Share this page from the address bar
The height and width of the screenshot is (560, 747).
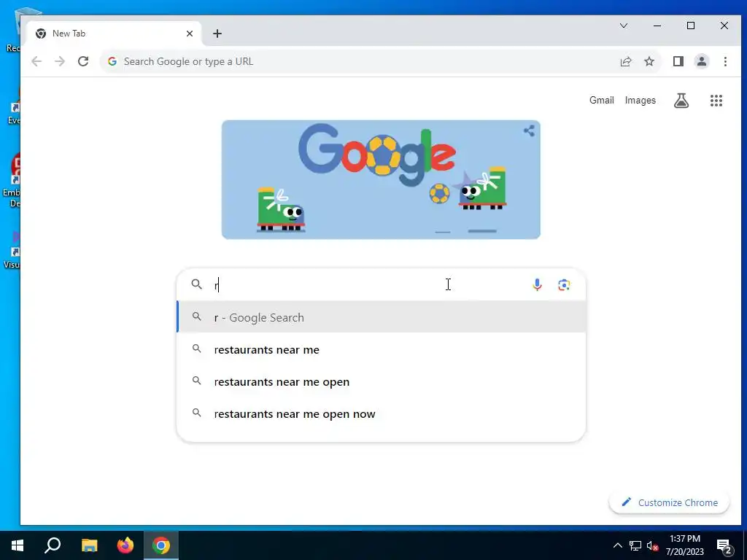[x=625, y=61]
